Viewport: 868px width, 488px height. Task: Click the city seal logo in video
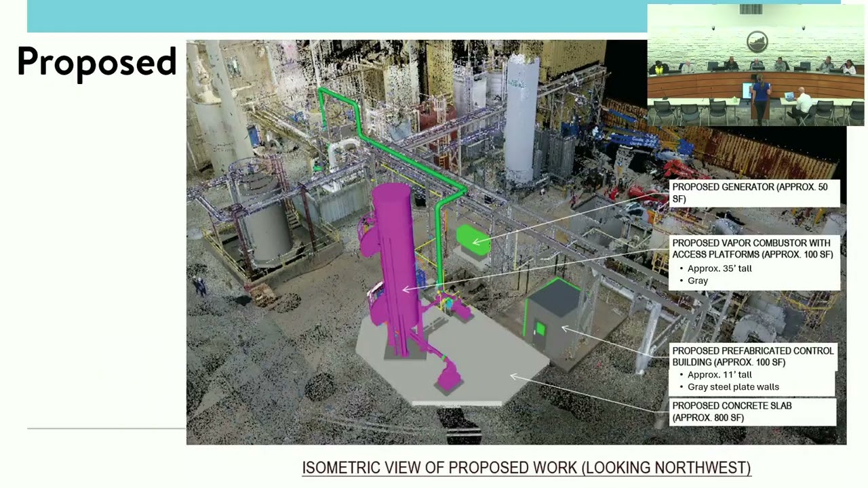pos(757,42)
